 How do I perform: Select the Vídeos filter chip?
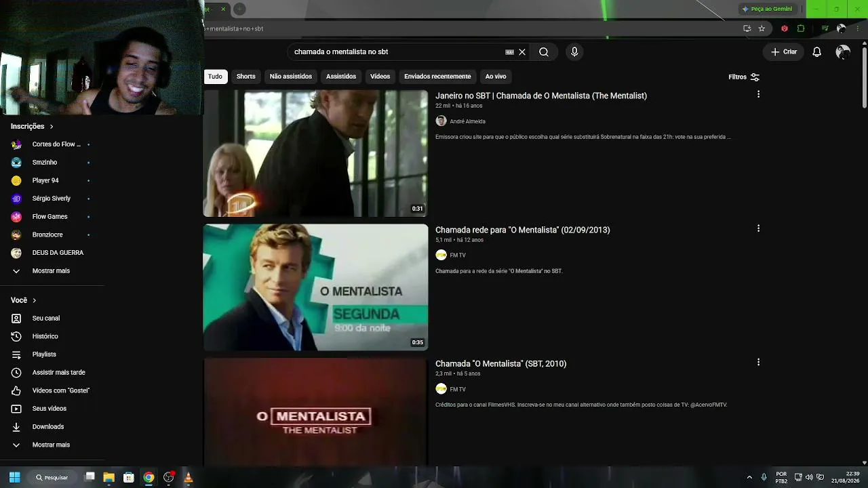coord(380,77)
